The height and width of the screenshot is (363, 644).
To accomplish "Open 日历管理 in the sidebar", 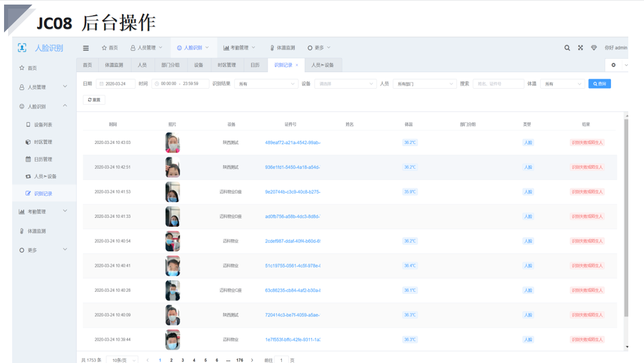I will (x=43, y=159).
